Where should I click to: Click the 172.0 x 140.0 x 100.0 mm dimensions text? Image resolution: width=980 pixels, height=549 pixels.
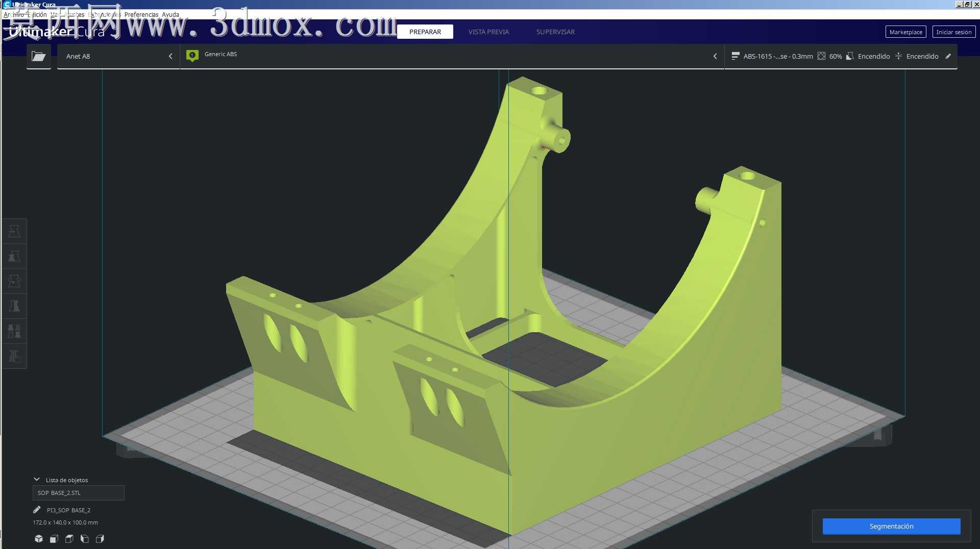(65, 522)
